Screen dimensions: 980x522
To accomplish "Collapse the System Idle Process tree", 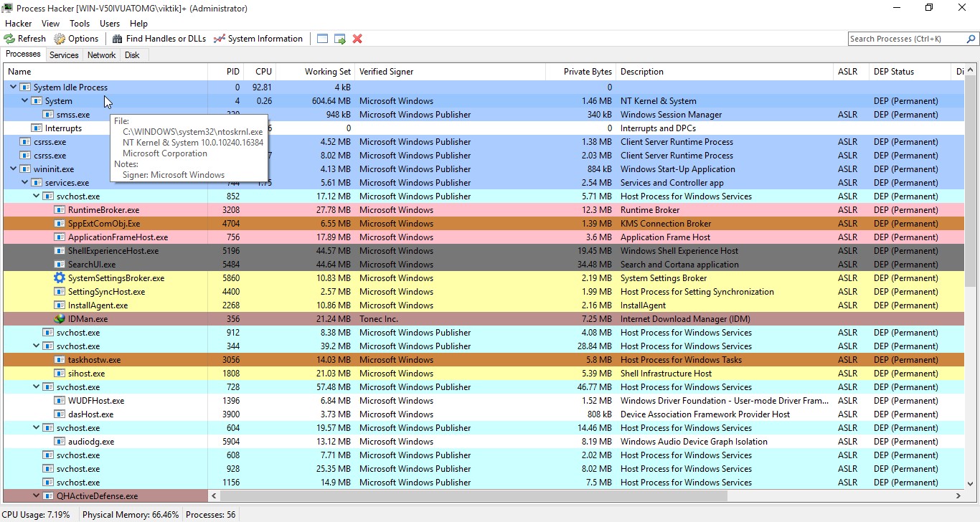I will [14, 87].
